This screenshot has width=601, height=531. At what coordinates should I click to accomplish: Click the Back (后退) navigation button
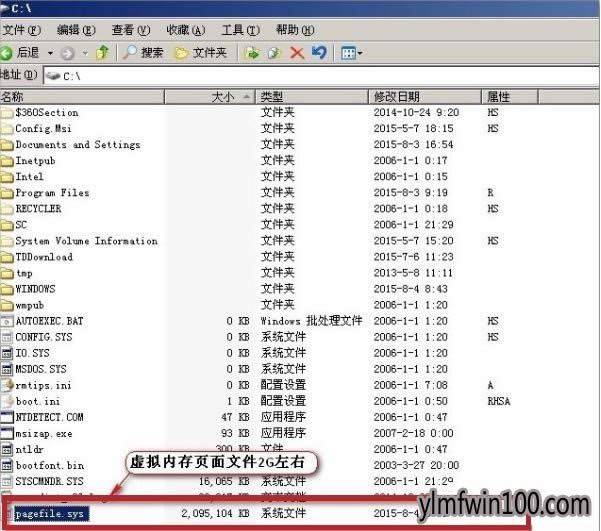click(20, 52)
